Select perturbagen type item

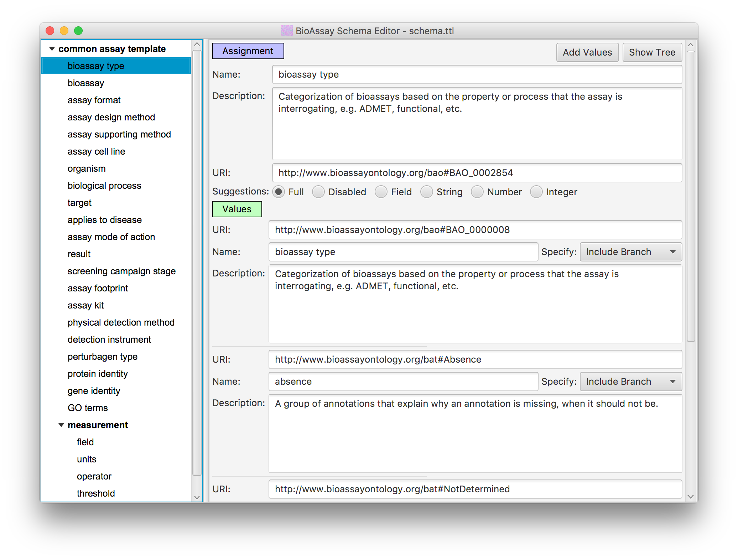(116, 357)
